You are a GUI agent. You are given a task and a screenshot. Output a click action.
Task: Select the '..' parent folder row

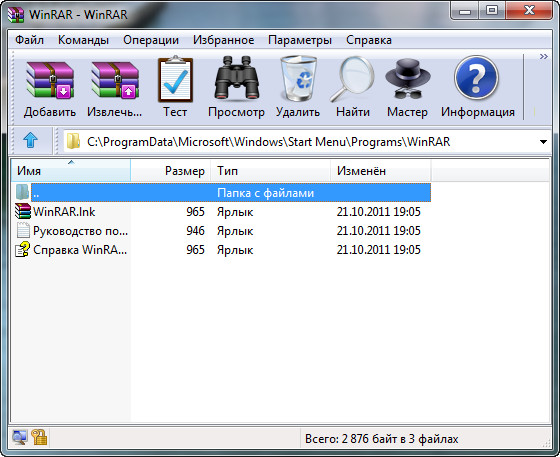pyautogui.click(x=231, y=192)
